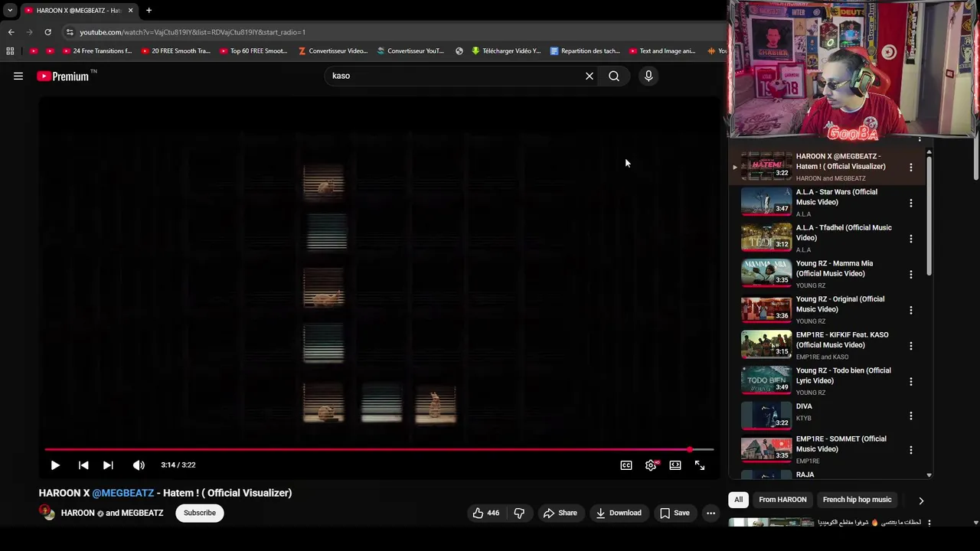Open @MEGBEATZ link in video title
The width and height of the screenshot is (980, 551).
tap(123, 493)
